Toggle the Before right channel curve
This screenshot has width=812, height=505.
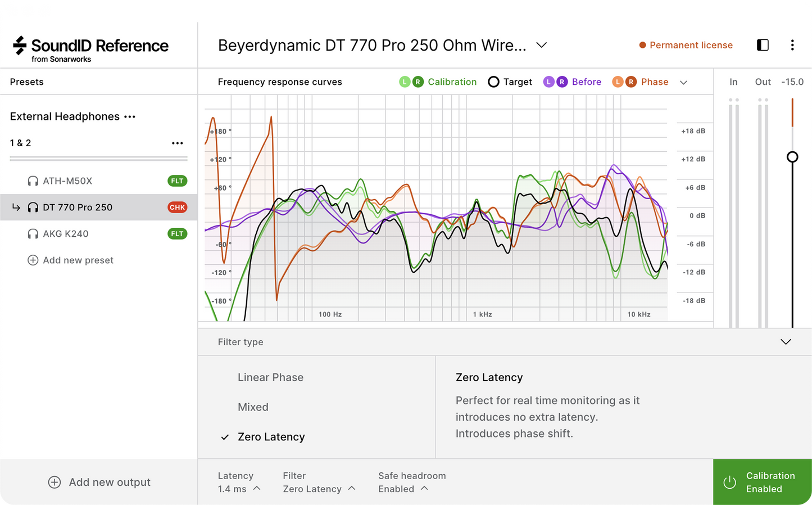(562, 82)
